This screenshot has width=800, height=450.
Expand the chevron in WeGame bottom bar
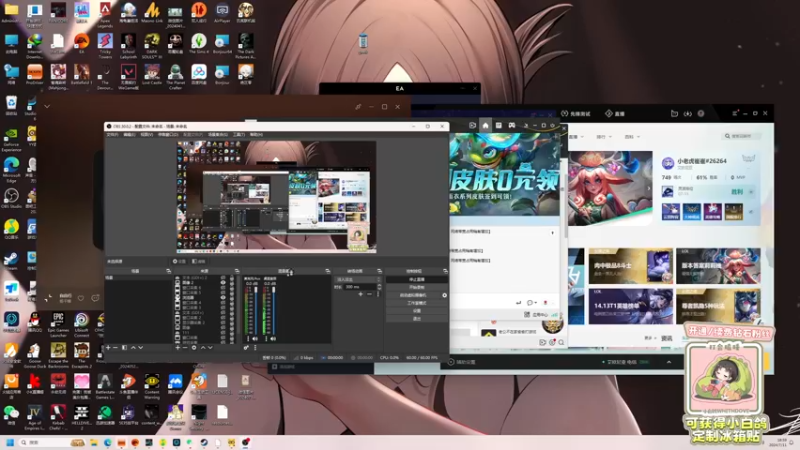[669, 362]
